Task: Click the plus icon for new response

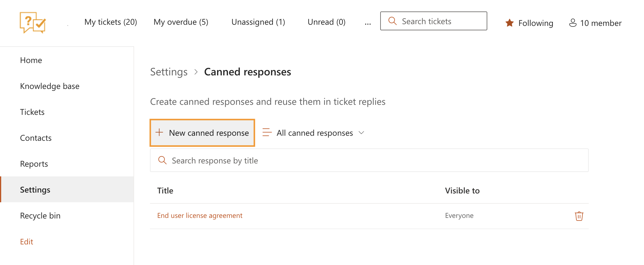Action: coord(159,132)
